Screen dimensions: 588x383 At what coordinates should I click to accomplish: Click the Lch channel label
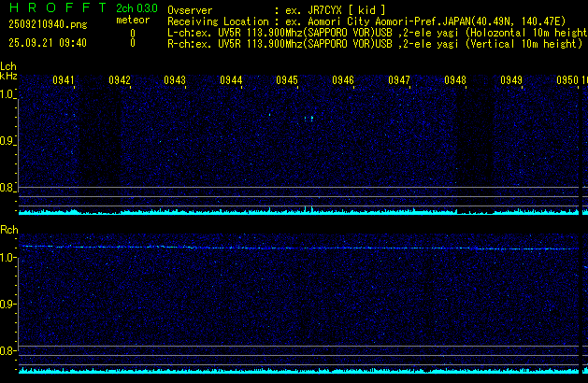click(x=8, y=66)
